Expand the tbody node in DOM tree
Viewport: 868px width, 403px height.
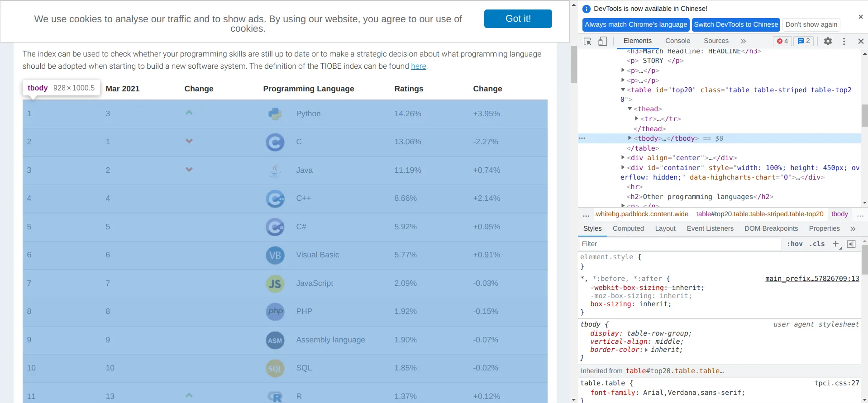point(630,138)
